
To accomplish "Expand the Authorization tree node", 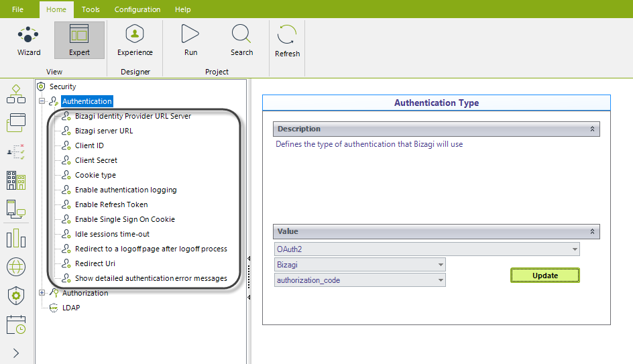I will (x=42, y=293).
